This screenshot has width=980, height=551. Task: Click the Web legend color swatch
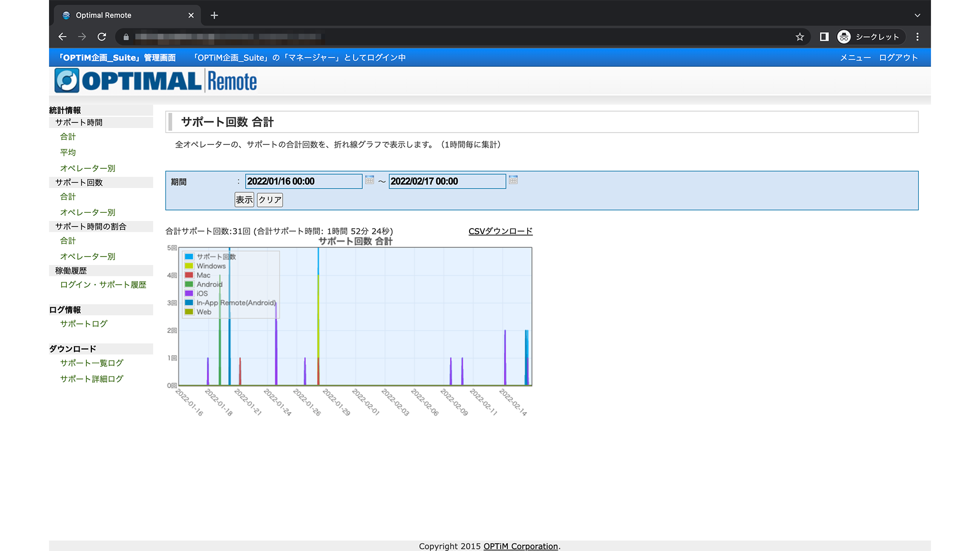[189, 312]
